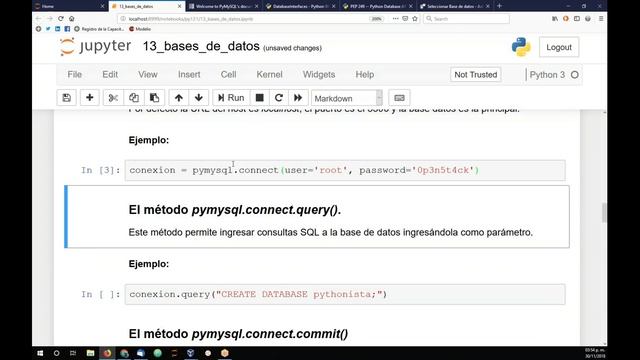Open the Edit menu
Screen dimensions: 640x360
(110, 75)
